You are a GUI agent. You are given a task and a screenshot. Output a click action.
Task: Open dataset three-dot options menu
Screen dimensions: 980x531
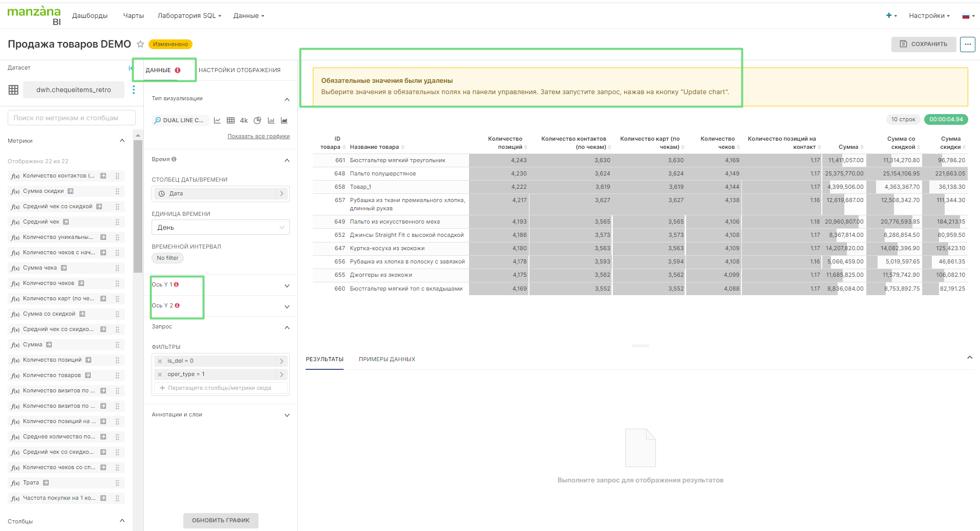tap(134, 90)
